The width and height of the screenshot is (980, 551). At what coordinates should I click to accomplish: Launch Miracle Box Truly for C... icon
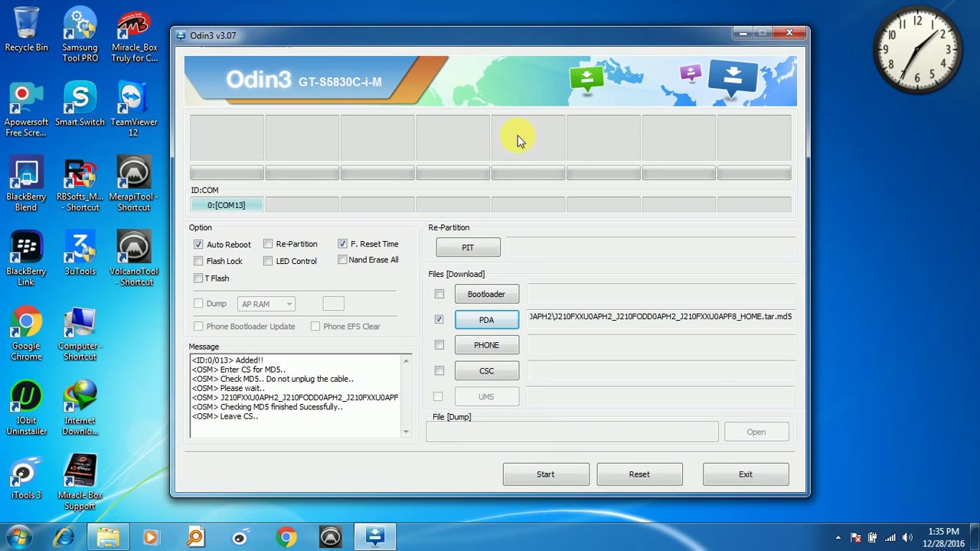134,36
